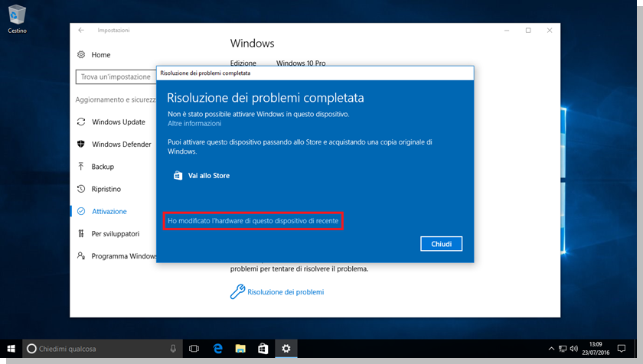
Task: Click the Cortana circle icon
Action: tap(31, 349)
